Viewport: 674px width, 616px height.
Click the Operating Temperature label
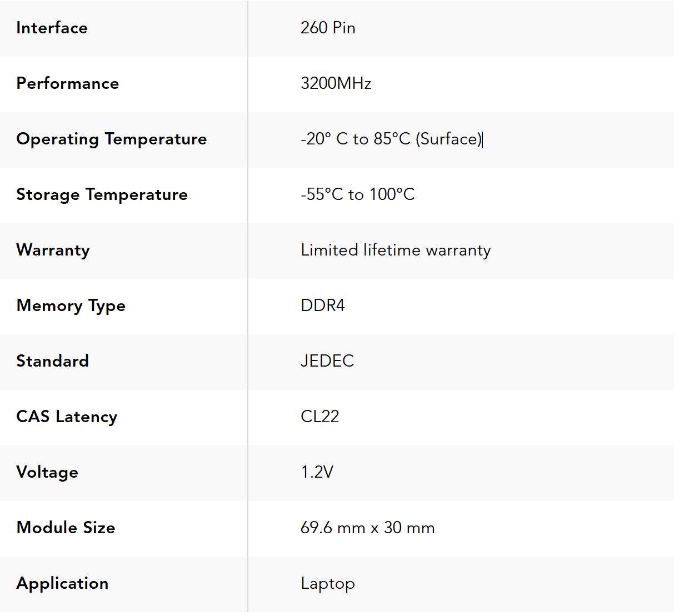click(111, 139)
